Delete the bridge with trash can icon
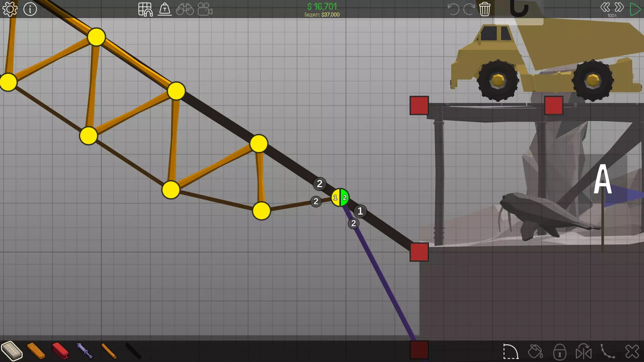The image size is (644, 362). [x=485, y=9]
